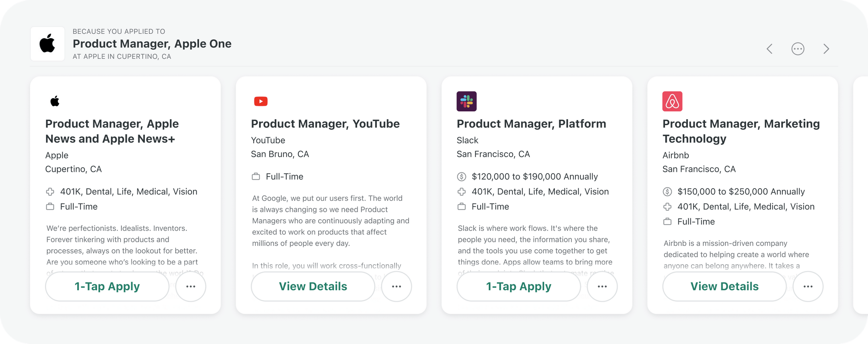
Task: Click briefcase icon on Airbnb card
Action: pos(667,222)
